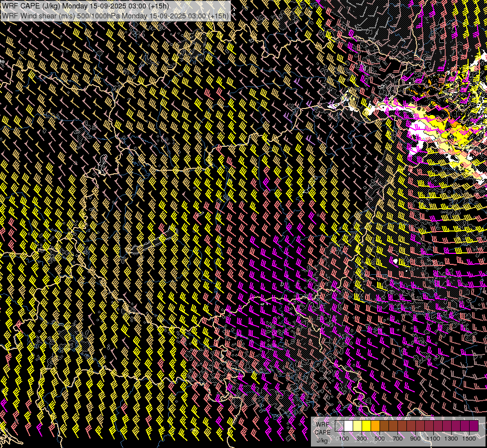Click the J/kg unit label in legend
The width and height of the screenshot is (487, 448).
[322, 441]
